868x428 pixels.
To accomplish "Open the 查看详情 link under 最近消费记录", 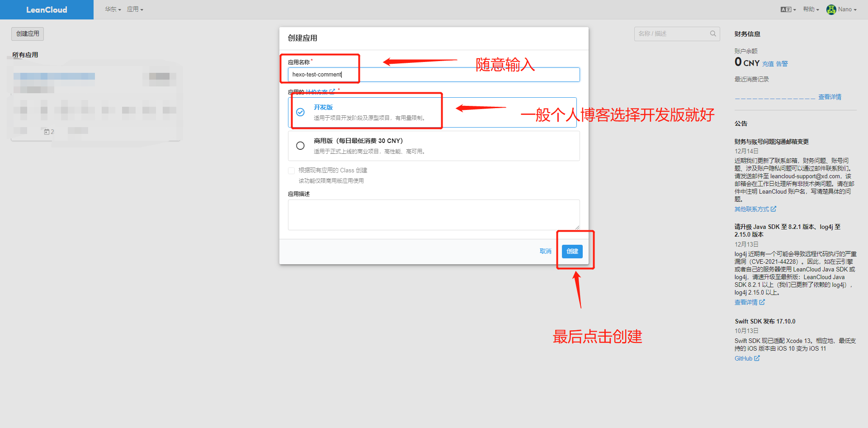I will 830,97.
